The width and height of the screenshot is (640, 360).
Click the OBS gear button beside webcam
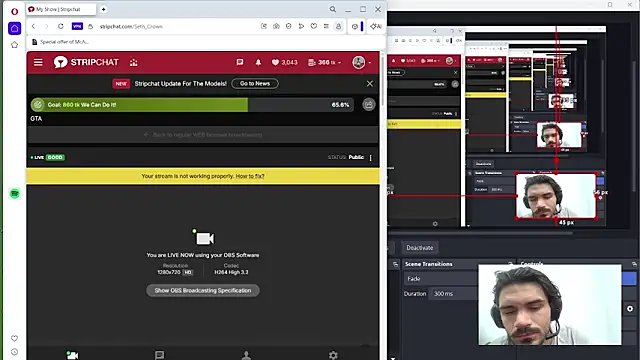click(630, 309)
